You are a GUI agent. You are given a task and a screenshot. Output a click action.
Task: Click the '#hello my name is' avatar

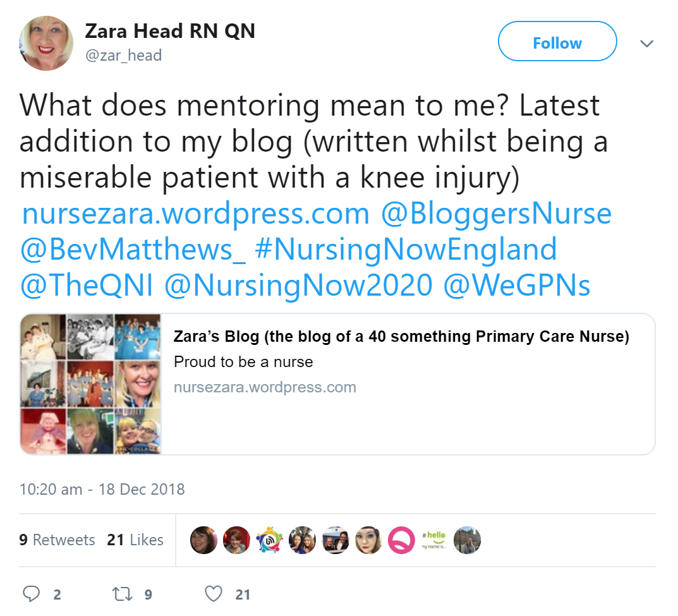click(x=434, y=540)
